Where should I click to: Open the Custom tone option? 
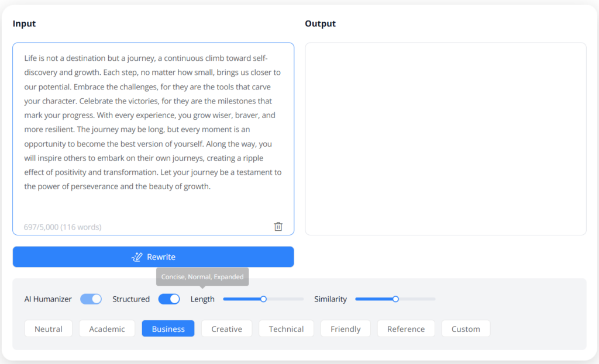tap(466, 328)
